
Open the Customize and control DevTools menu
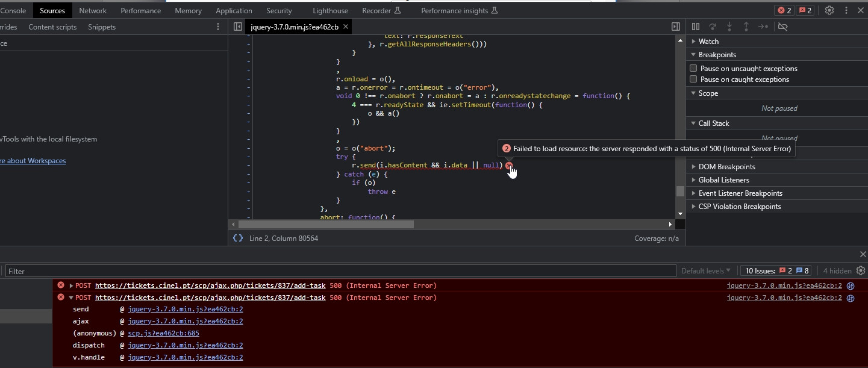[846, 10]
